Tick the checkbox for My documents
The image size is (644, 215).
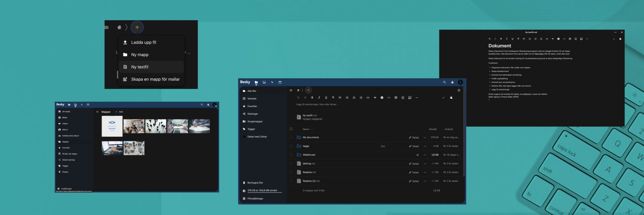(291, 137)
